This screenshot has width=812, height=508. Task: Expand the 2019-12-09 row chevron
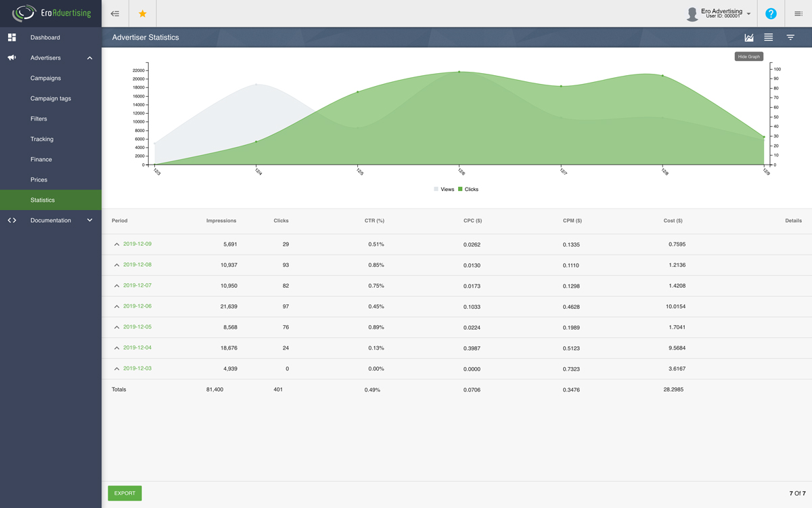coord(116,245)
